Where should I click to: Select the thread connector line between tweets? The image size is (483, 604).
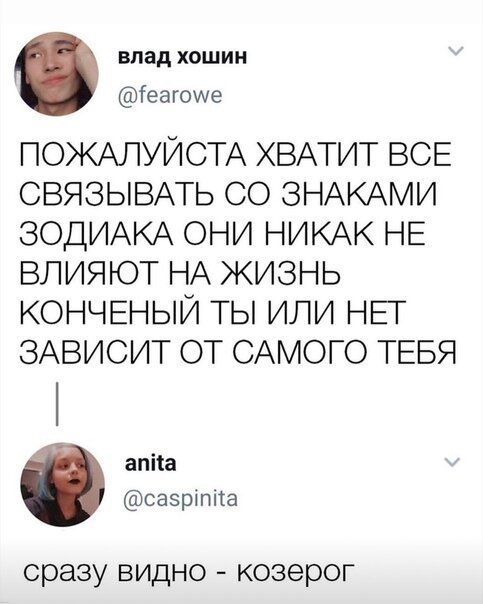(57, 404)
